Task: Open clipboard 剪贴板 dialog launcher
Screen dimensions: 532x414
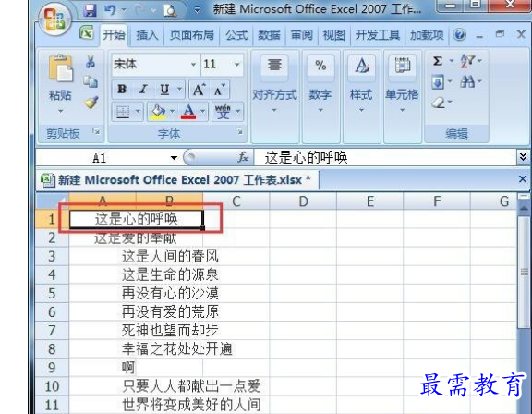Action: click(x=97, y=131)
